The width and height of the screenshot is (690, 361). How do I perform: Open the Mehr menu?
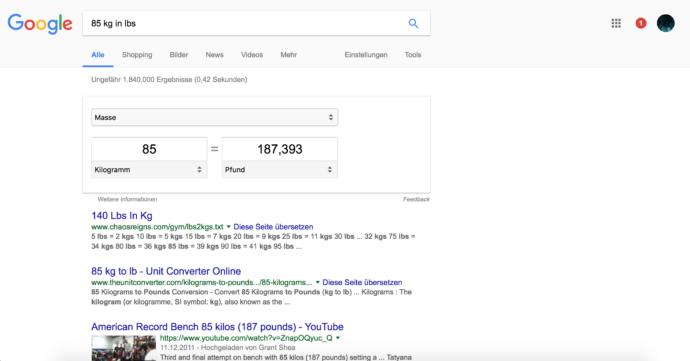click(x=289, y=55)
